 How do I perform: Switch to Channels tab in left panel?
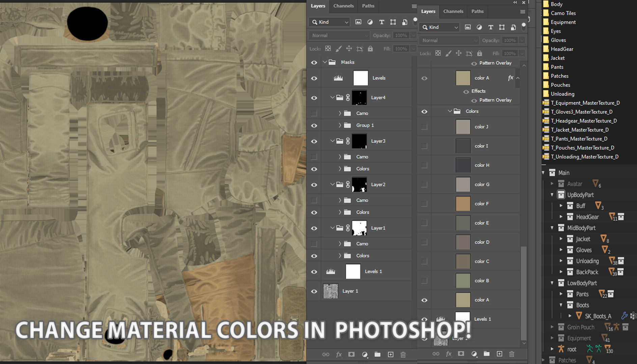[x=343, y=6]
